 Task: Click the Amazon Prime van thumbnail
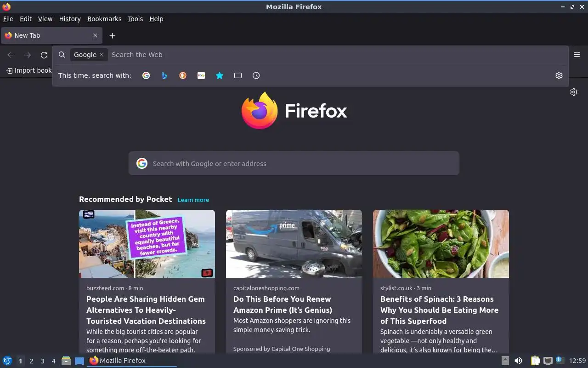click(294, 244)
